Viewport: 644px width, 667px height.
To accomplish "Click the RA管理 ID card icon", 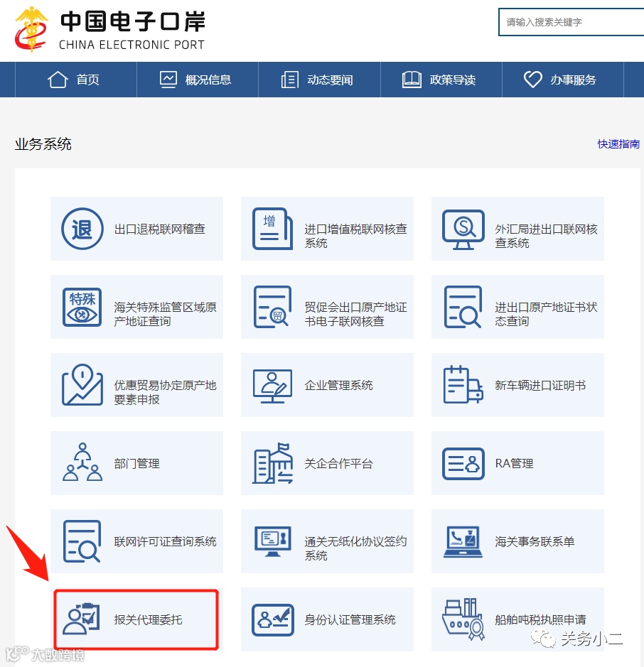I will click(463, 464).
